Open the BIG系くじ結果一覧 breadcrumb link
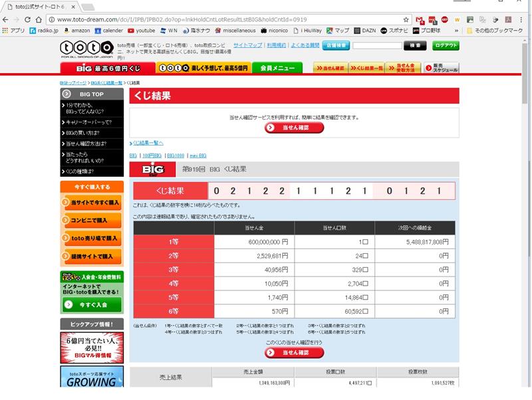Screen dimensions: 532x400 [106, 82]
